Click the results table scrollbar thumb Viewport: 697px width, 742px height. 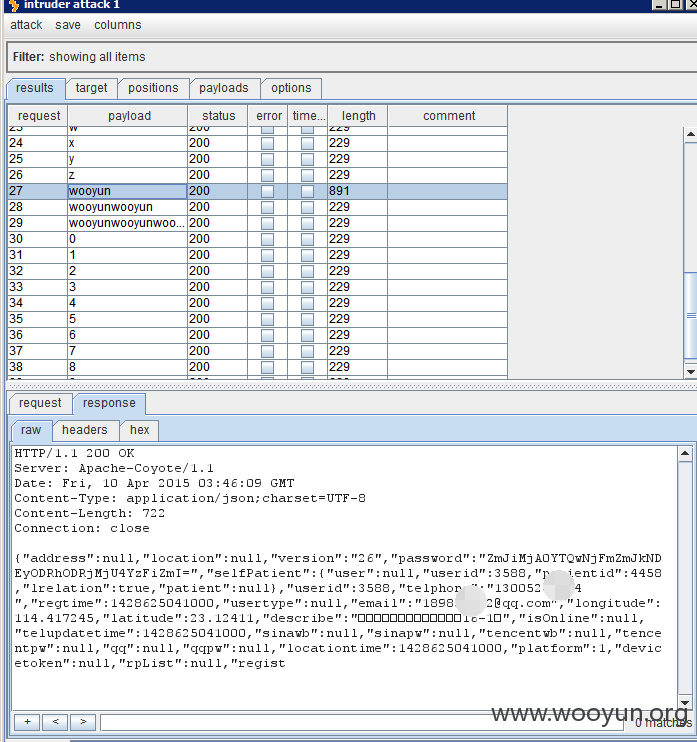(690, 315)
